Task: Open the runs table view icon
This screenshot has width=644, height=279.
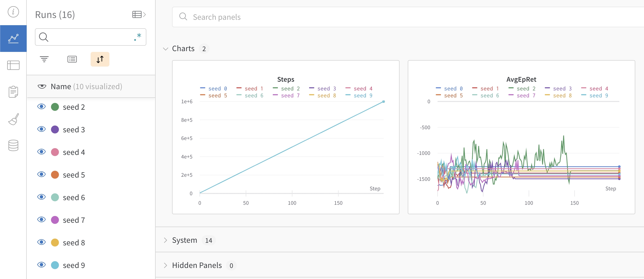Action: 13,65
